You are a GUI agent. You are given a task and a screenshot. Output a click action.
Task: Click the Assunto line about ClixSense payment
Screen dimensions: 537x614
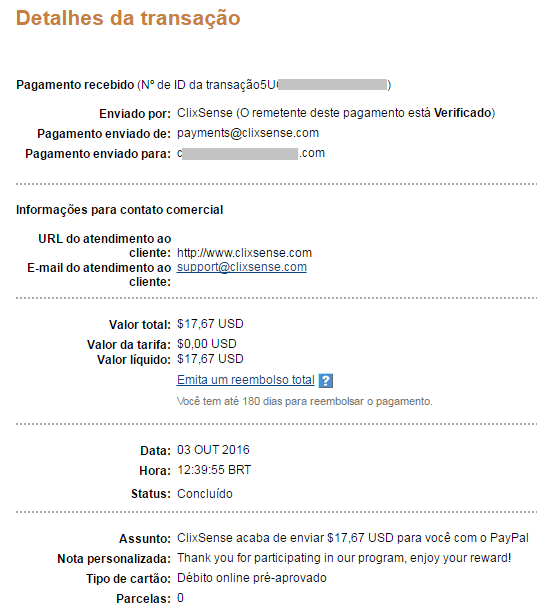353,538
